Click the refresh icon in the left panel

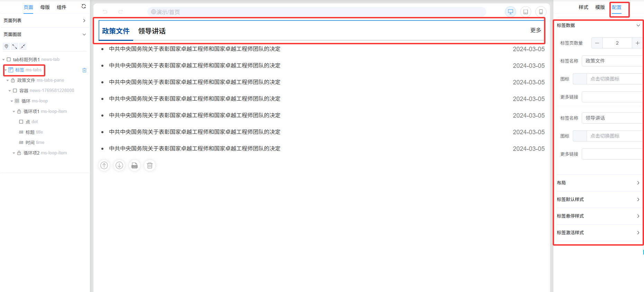pyautogui.click(x=83, y=6)
